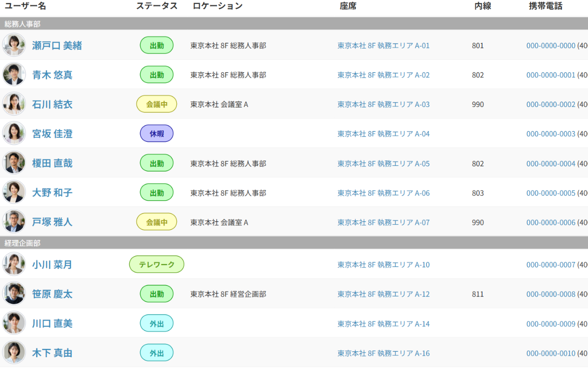This screenshot has width=588, height=368.
Task: Open user profile 大野 和子
Action: click(x=52, y=193)
